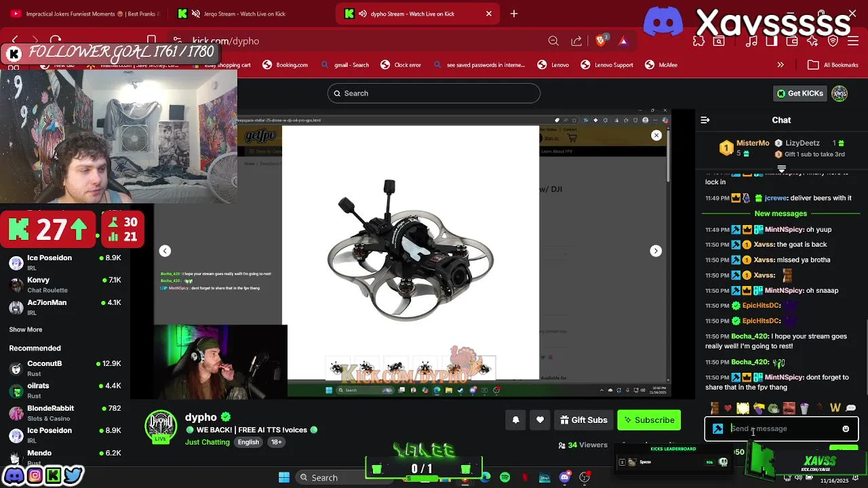Open Ice Poseidon channel in sidebar top list

click(65, 262)
